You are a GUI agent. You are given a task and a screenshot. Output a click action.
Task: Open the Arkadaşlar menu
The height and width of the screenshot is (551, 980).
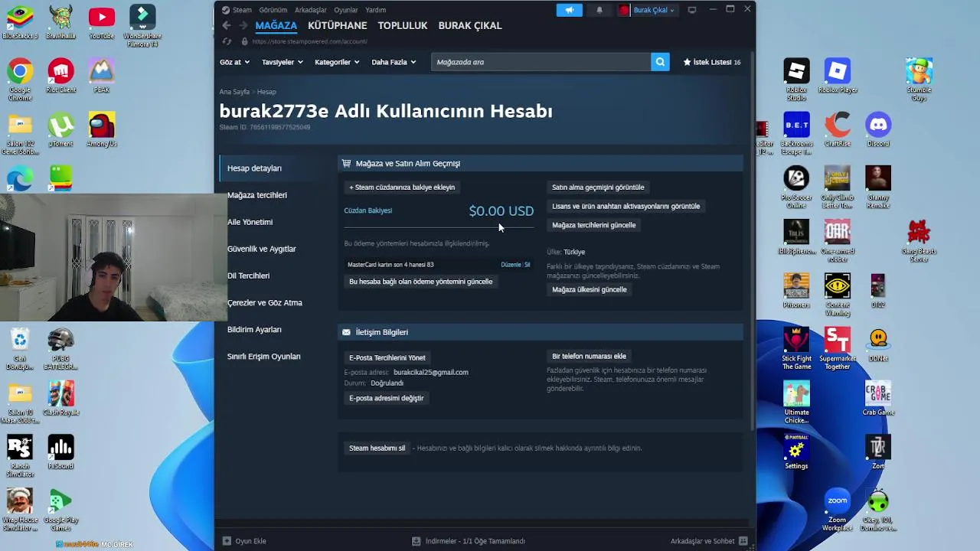pos(310,10)
